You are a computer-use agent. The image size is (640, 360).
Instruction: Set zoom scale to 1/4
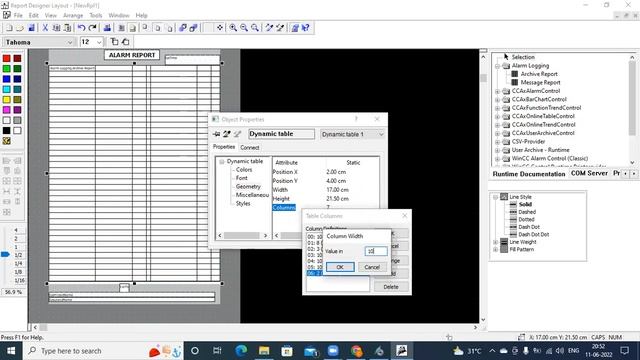18,264
